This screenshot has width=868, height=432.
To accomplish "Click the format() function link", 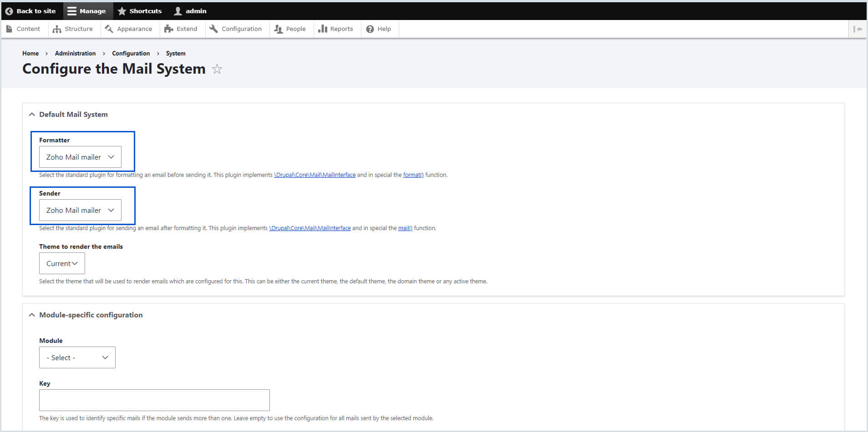I will [x=413, y=175].
